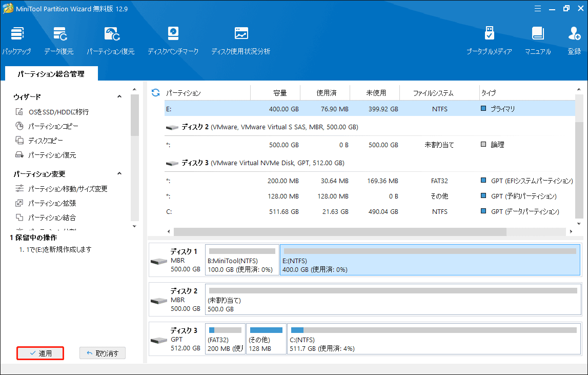Click GPT (EFIシステムパーティション) type cell
This screenshot has width=588, height=375.
[x=527, y=181]
